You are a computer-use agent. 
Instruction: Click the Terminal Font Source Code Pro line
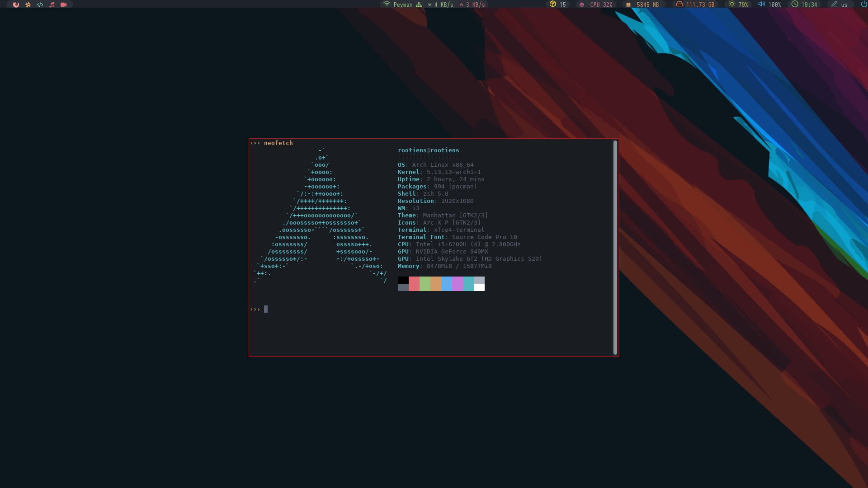pos(458,237)
